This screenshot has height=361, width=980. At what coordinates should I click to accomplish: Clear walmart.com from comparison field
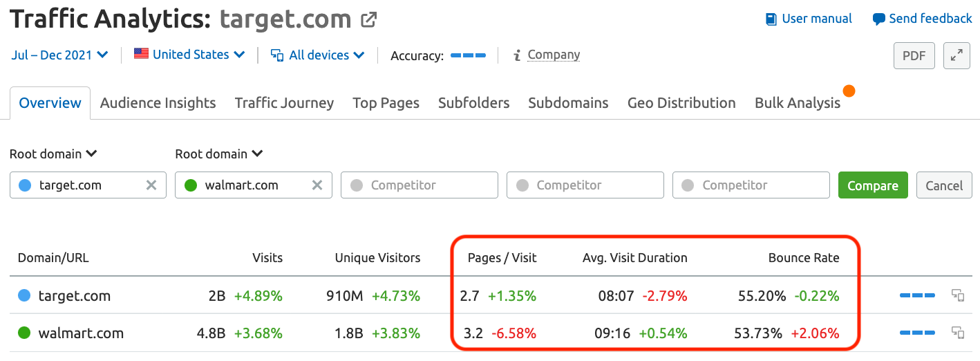point(317,185)
